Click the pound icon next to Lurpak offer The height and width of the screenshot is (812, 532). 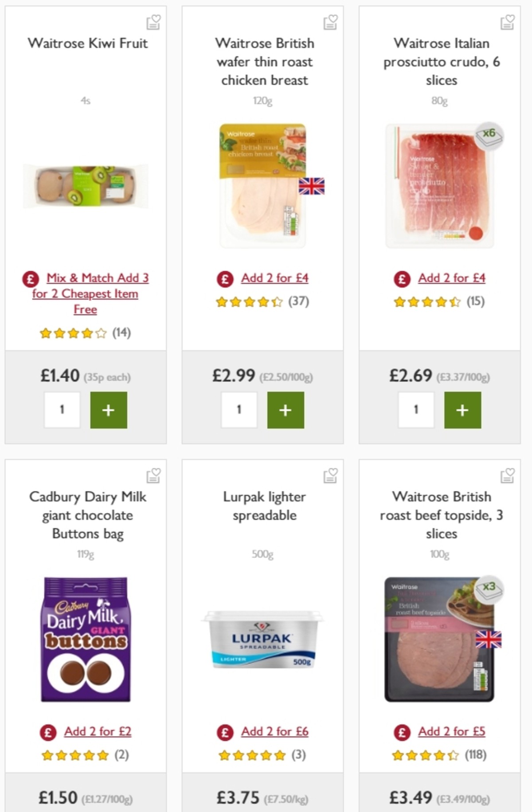click(x=225, y=732)
